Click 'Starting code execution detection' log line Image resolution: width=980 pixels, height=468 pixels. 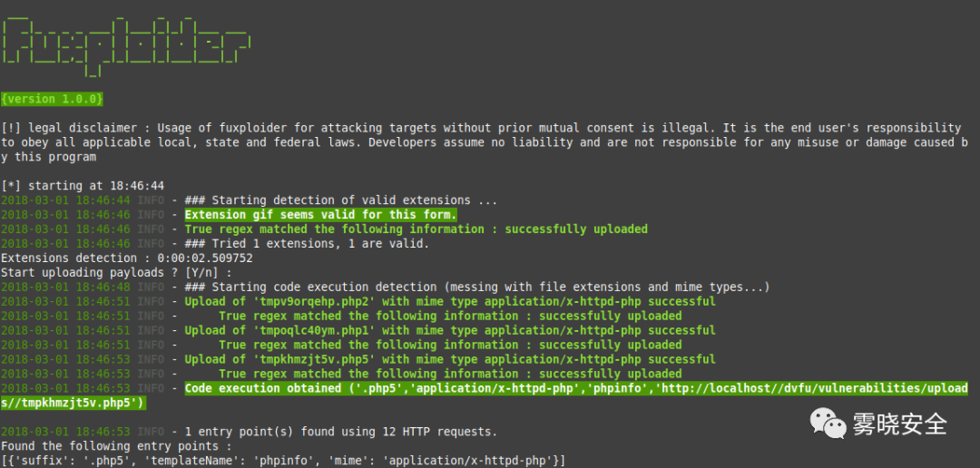pyautogui.click(x=386, y=287)
